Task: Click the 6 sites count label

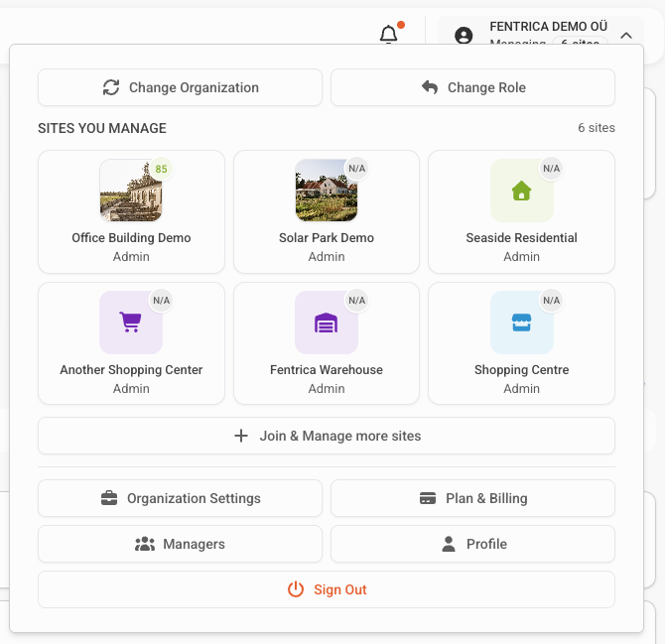Action: click(x=597, y=128)
